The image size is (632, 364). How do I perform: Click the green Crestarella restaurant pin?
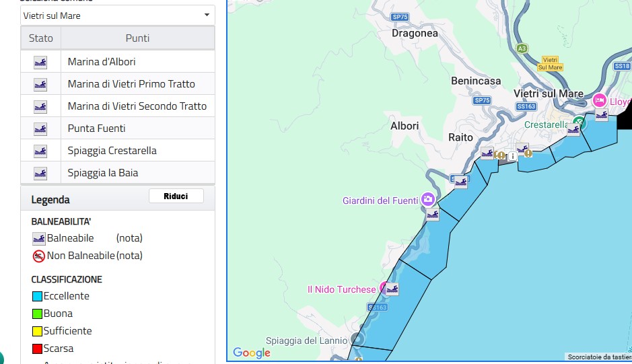(580, 122)
